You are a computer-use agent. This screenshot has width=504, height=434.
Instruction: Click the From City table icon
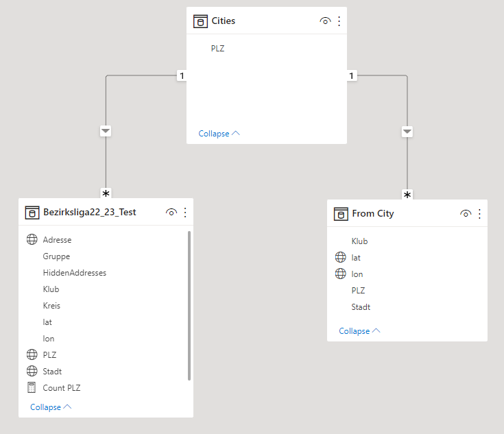(x=341, y=214)
